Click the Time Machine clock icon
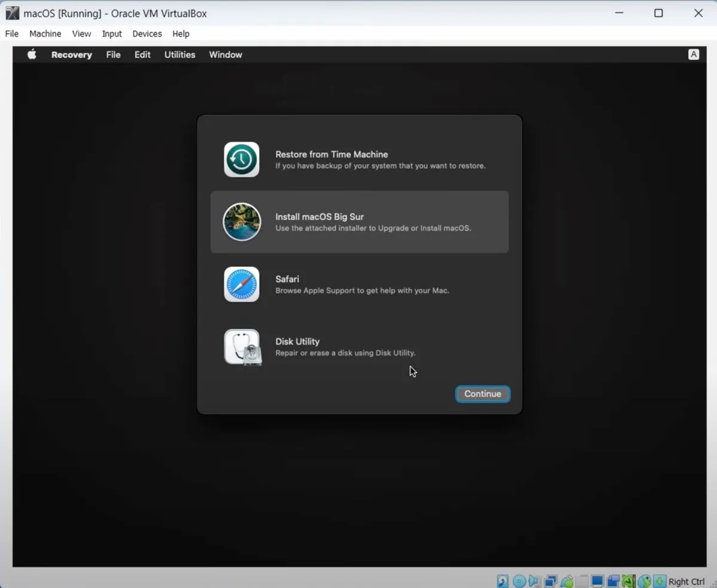Image resolution: width=717 pixels, height=588 pixels. click(x=241, y=160)
